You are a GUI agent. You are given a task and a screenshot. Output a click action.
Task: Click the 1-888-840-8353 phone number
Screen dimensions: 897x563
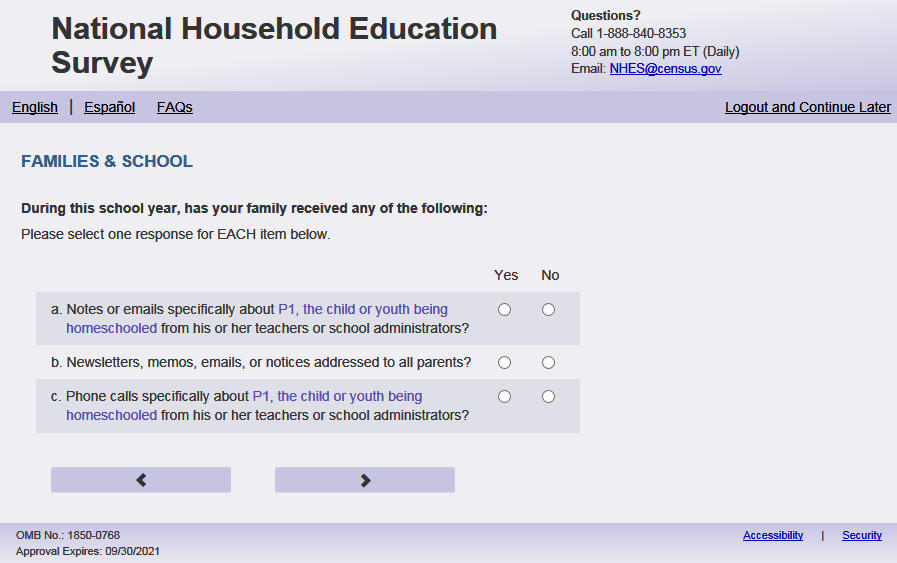coord(641,33)
